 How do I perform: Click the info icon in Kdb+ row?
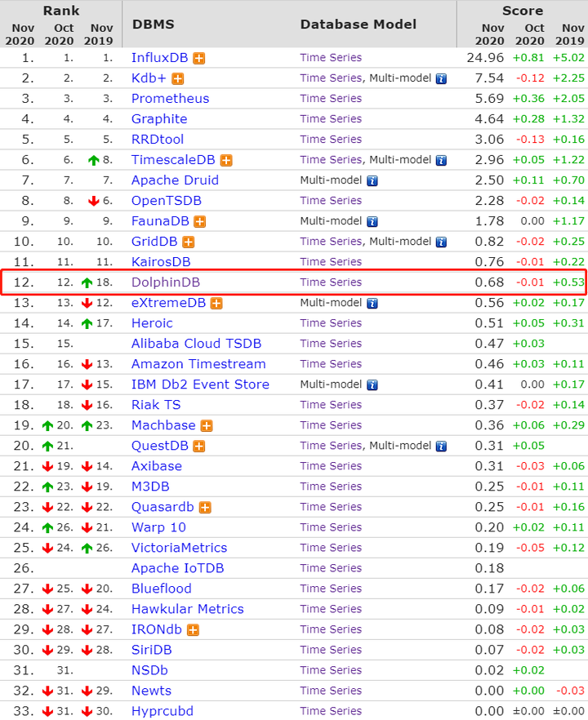click(x=441, y=79)
